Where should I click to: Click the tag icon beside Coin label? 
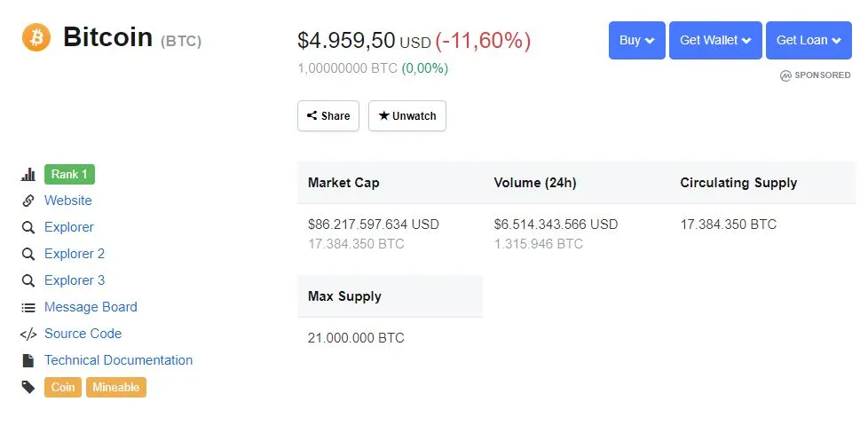click(28, 388)
